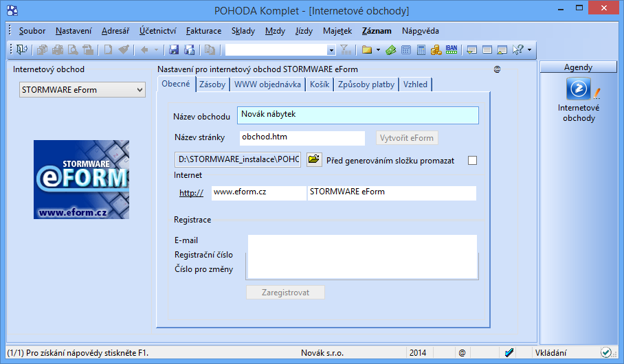
Task: Click the http:// link
Action: 192,193
